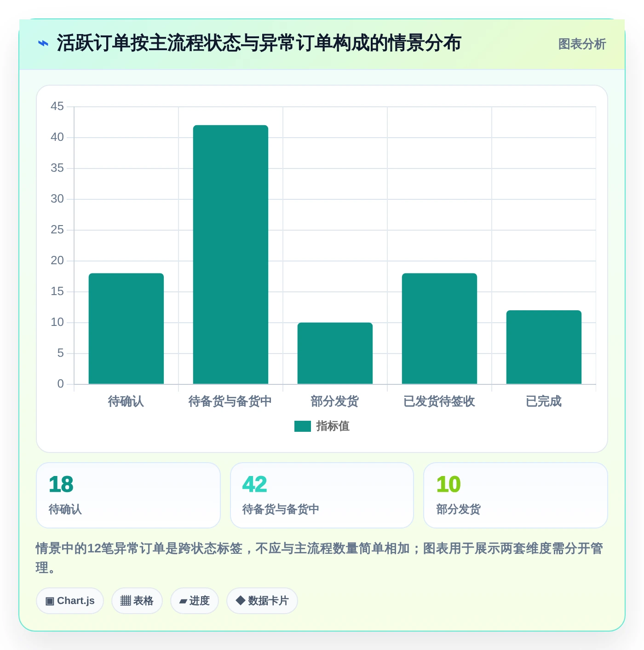Click the 已完成 x-axis label
This screenshot has width=644, height=650.
(544, 401)
